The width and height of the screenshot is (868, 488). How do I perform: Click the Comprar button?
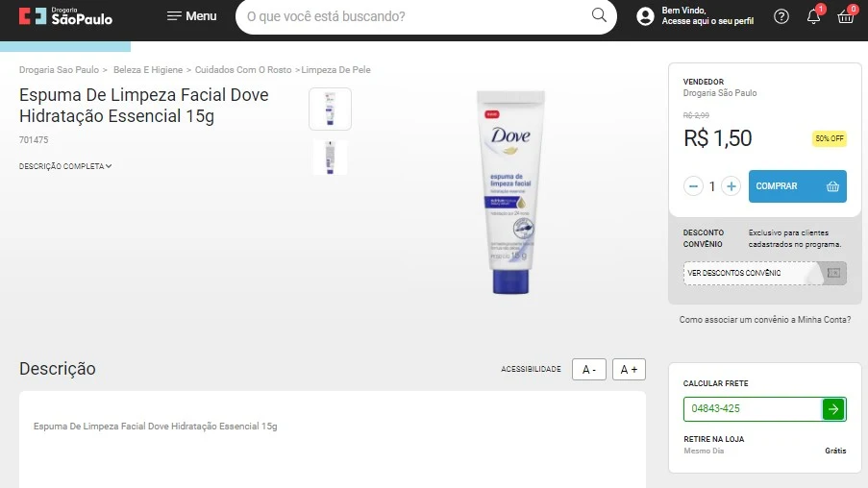pyautogui.click(x=797, y=186)
